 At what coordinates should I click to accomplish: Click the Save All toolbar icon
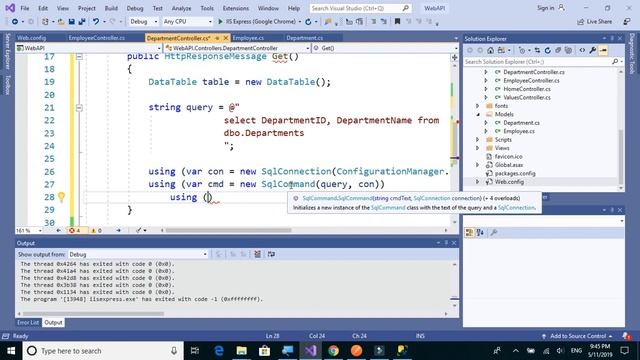[x=82, y=22]
